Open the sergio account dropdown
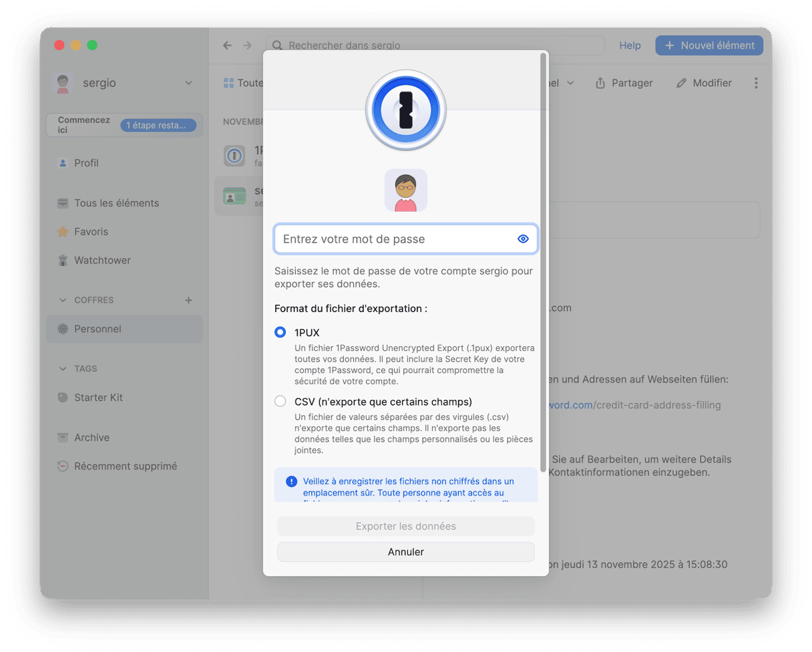Viewport: 812px width, 652px height. (188, 83)
